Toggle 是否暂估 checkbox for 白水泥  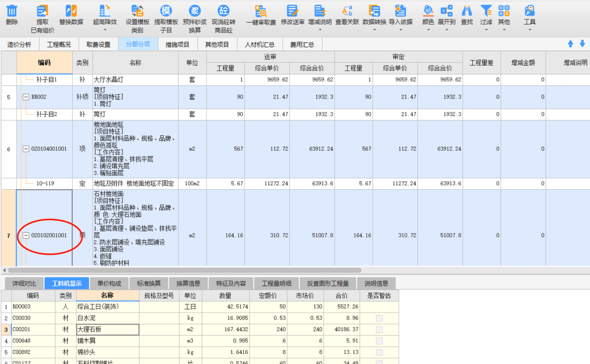coord(379,318)
